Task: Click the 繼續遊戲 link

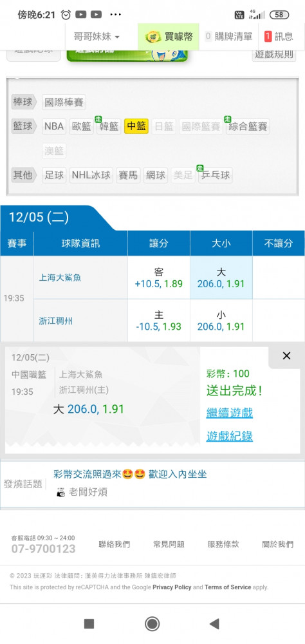Action: click(230, 413)
